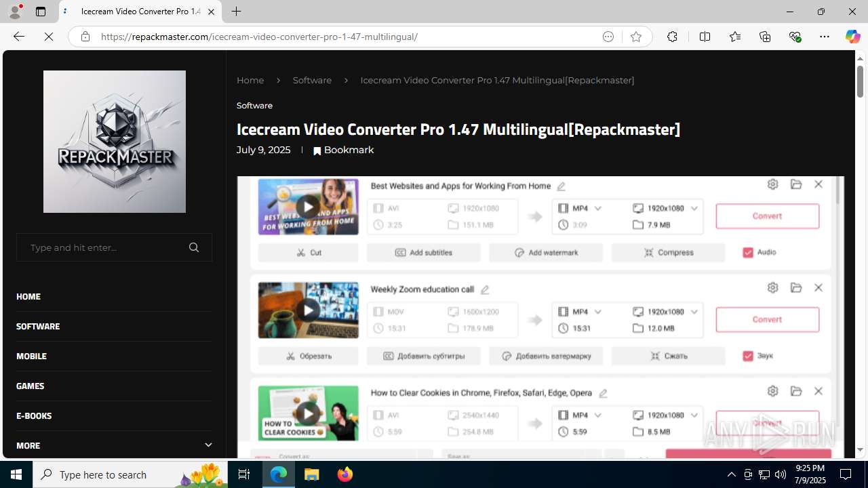Go to Software breadcrumb link
The width and height of the screenshot is (868, 488).
312,80
